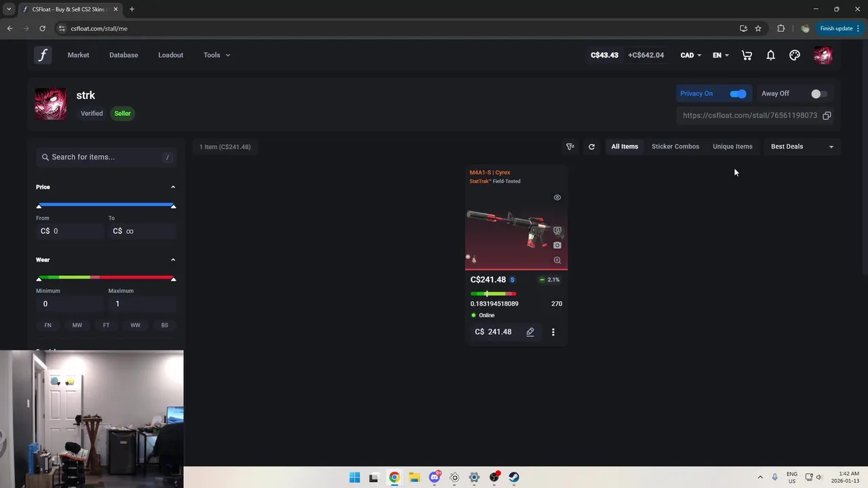Copy the stall URL
868x488 pixels.
pos(827,115)
